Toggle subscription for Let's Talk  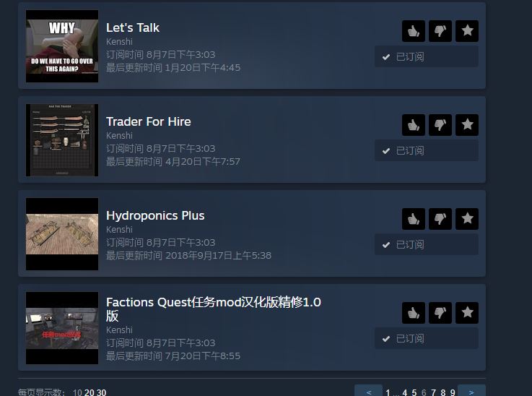427,56
